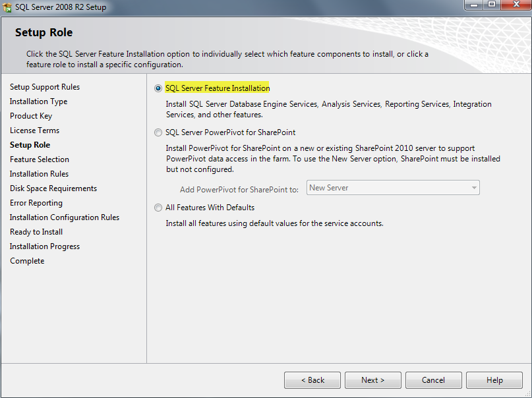Close the SQL Server 2008 R2 Setup window
The image size is (532, 398).
pos(516,5)
